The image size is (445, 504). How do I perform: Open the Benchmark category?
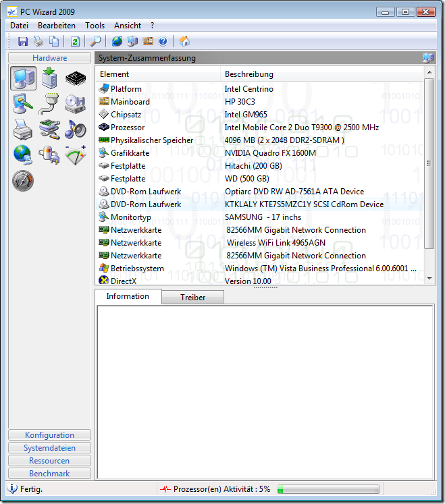coord(49,474)
